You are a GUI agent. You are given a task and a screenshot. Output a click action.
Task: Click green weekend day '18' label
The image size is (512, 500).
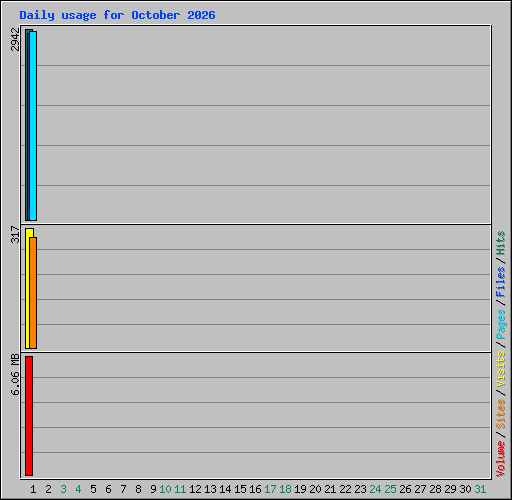(285, 489)
